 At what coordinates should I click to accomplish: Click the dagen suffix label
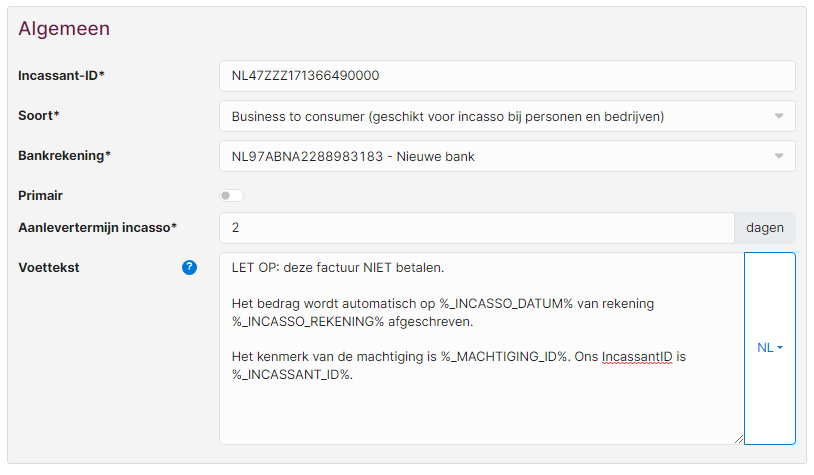click(765, 228)
